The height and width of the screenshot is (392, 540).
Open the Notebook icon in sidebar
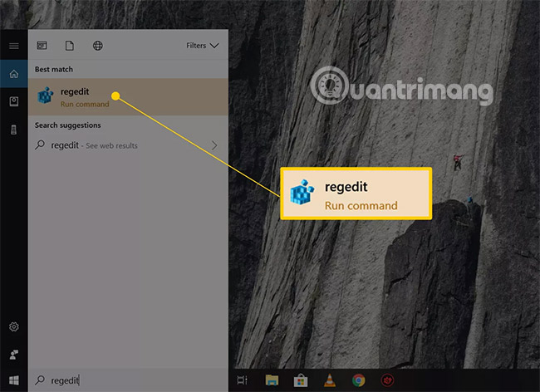tap(13, 101)
